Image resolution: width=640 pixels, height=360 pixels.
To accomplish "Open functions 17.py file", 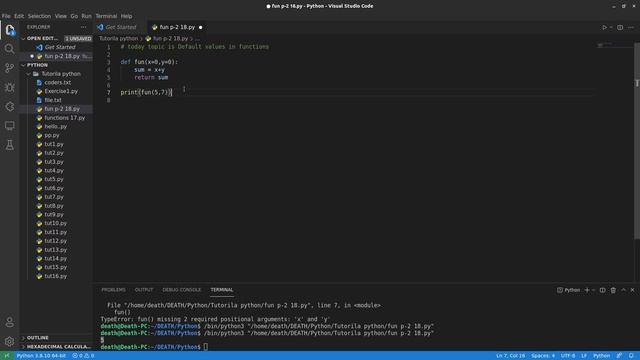I will coord(64,118).
